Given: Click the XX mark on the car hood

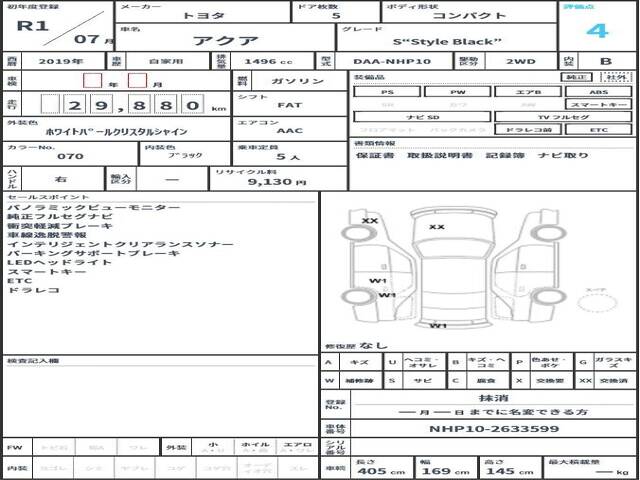Looking at the screenshot, I should (436, 227).
